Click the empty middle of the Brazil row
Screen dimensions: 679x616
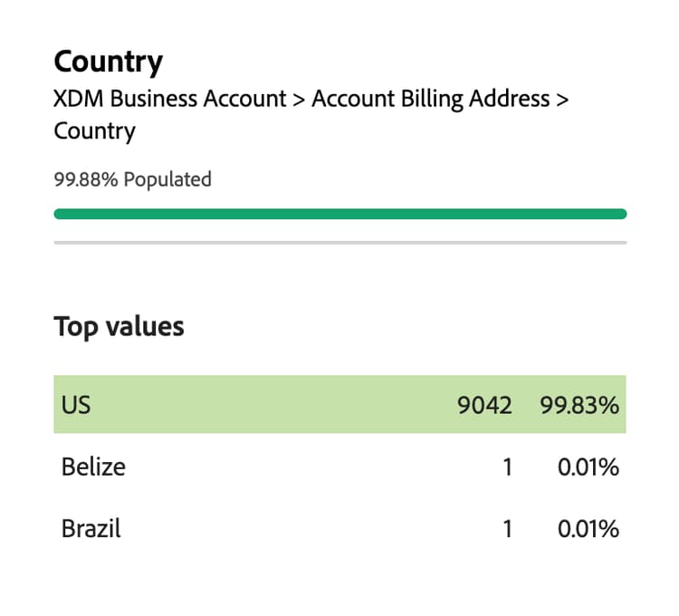[x=308, y=528]
